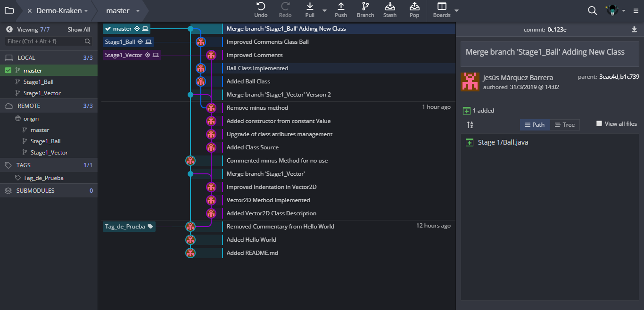Screen dimensions: 644x310
Task: Click the download icon next to commit hash
Action: pos(634,29)
